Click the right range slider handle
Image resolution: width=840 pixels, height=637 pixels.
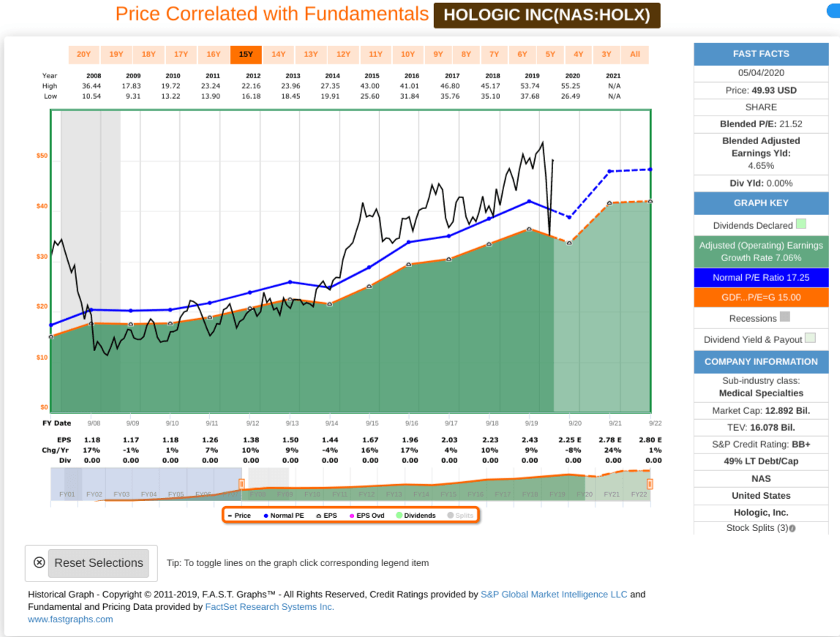coord(650,484)
